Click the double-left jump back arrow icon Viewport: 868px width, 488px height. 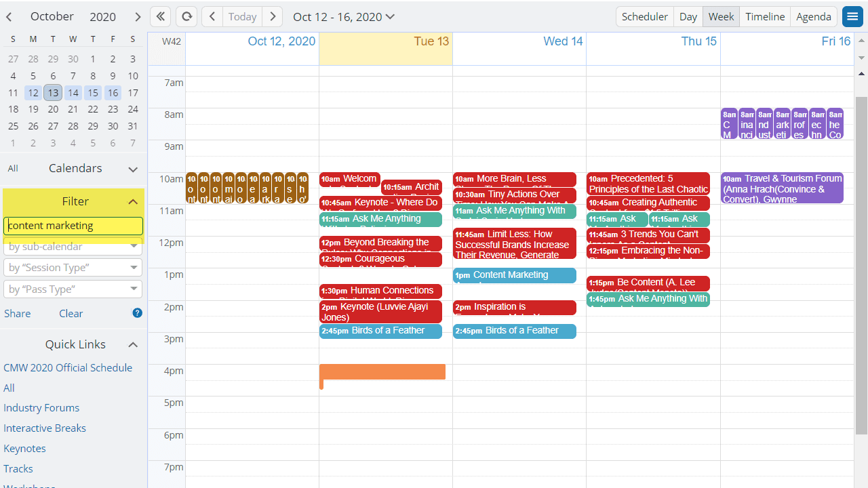pos(160,16)
